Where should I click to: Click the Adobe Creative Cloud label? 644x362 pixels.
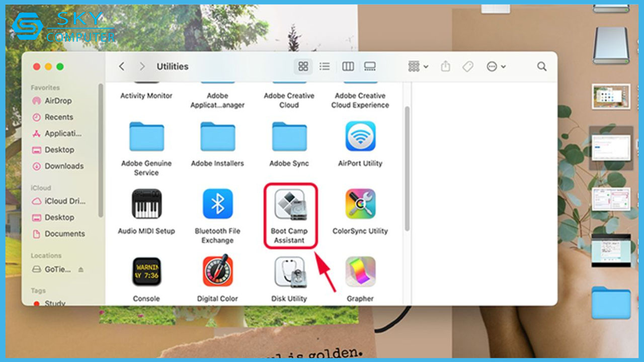289,100
